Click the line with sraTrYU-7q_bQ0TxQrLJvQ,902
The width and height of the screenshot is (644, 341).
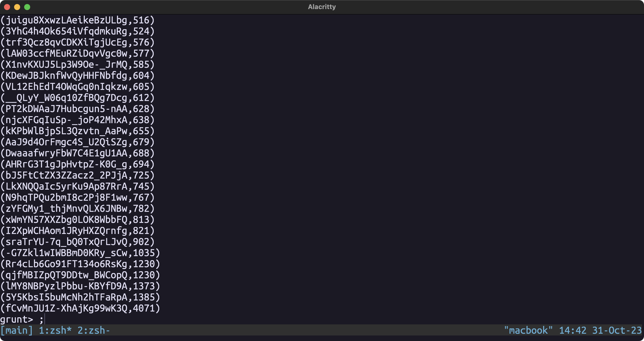(77, 242)
